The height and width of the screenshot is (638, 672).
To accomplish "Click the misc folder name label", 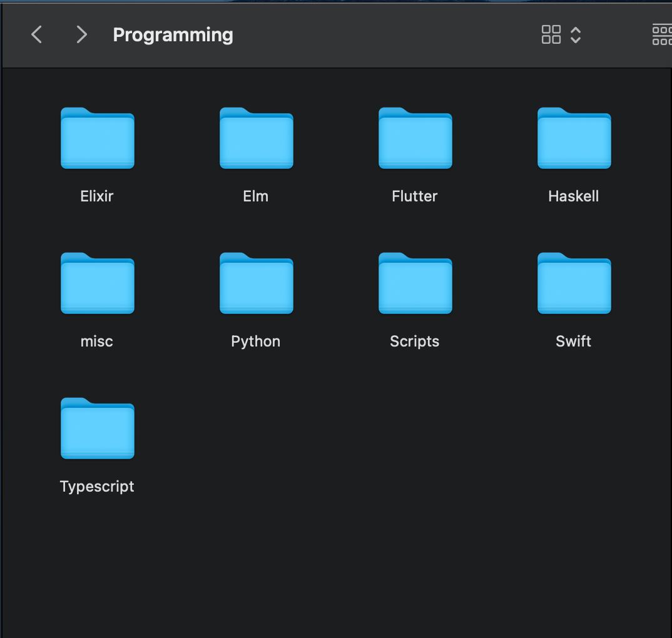I will pyautogui.click(x=97, y=342).
